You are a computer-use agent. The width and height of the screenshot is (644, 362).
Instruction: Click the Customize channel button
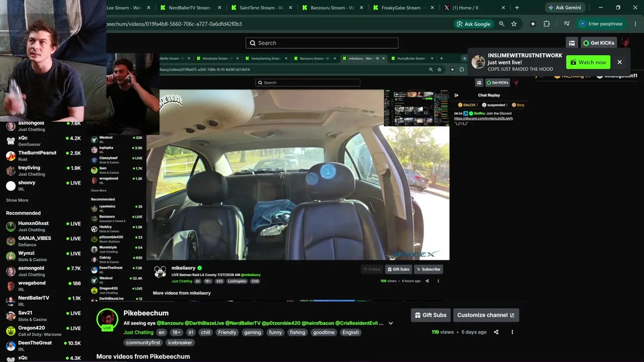coord(486,315)
